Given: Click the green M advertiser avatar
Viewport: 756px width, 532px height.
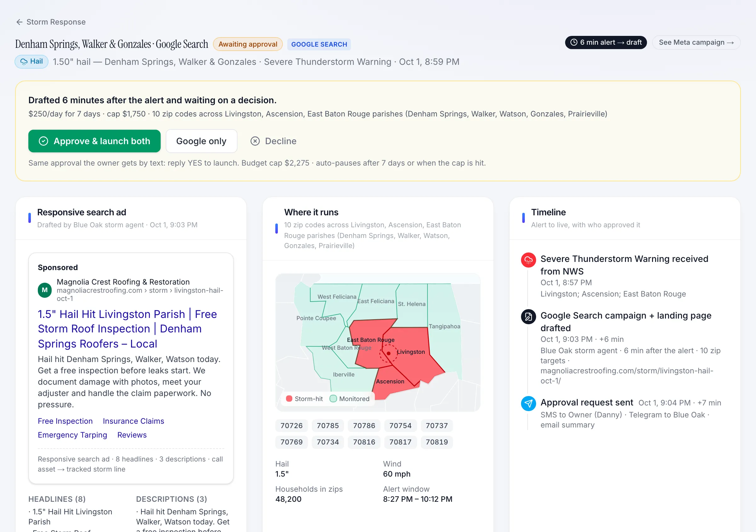Looking at the screenshot, I should [45, 290].
